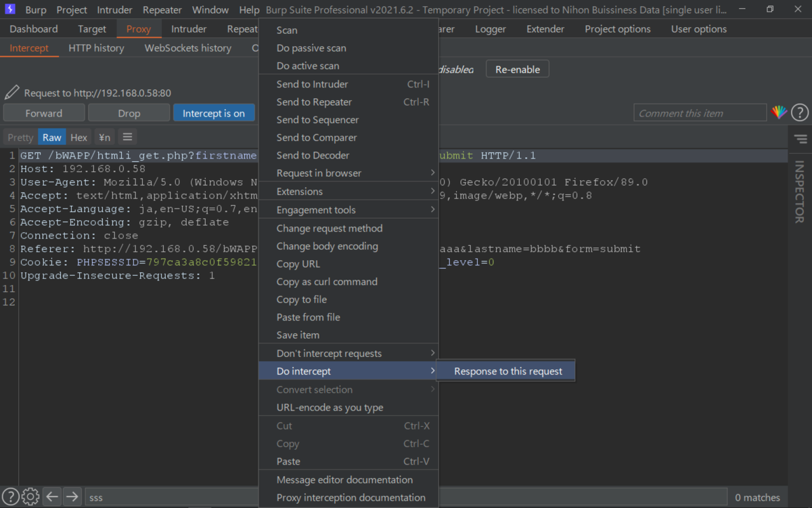The width and height of the screenshot is (812, 508).
Task: Select Send to Comparer
Action: 348,137
